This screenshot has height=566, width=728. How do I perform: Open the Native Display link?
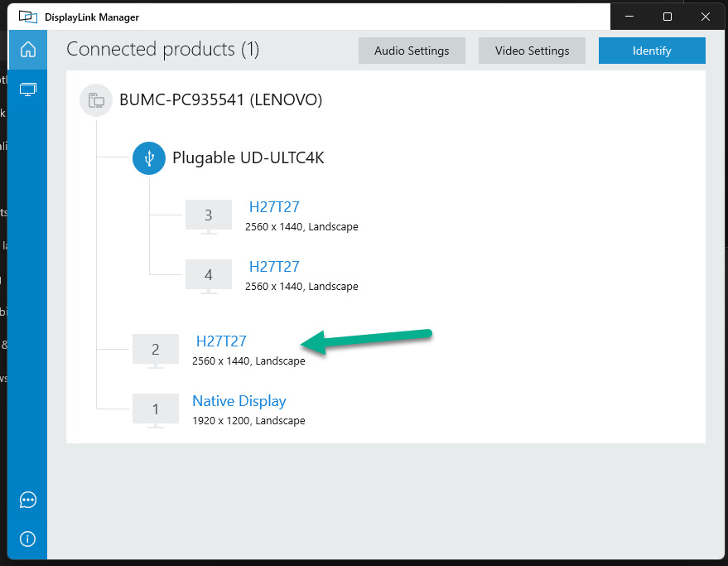click(239, 401)
